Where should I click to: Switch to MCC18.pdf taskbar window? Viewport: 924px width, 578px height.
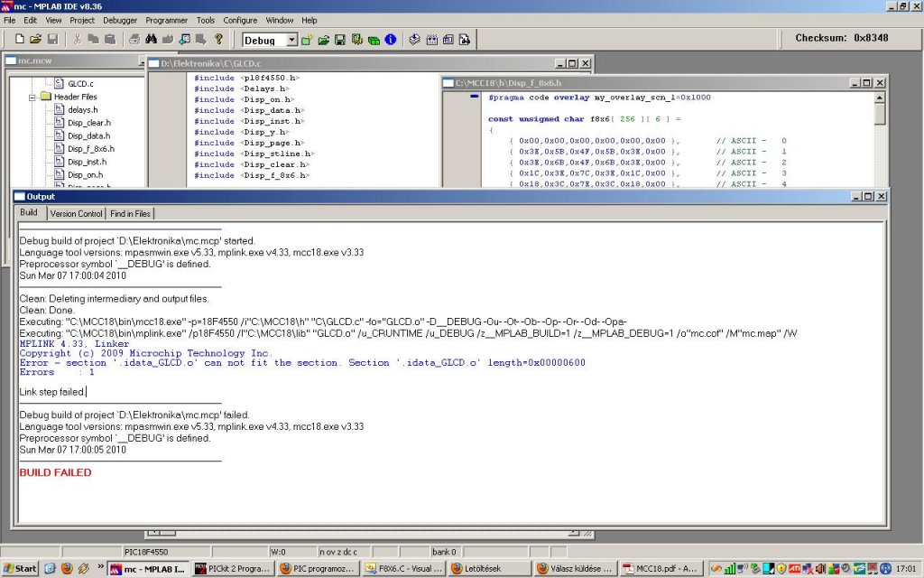[661, 569]
